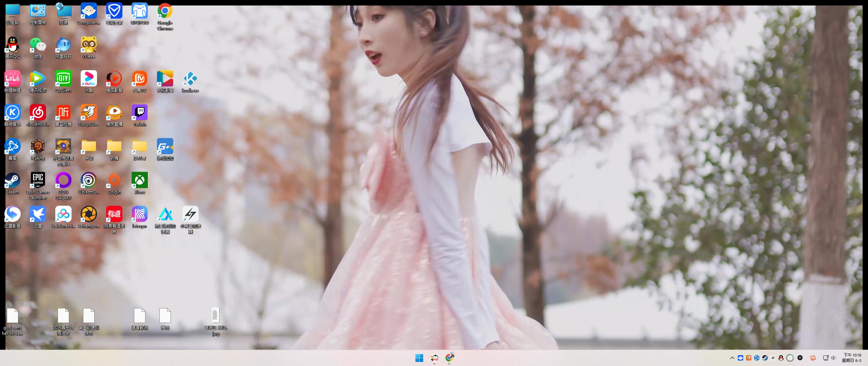Open the volume speaker tray icon

(x=834, y=358)
